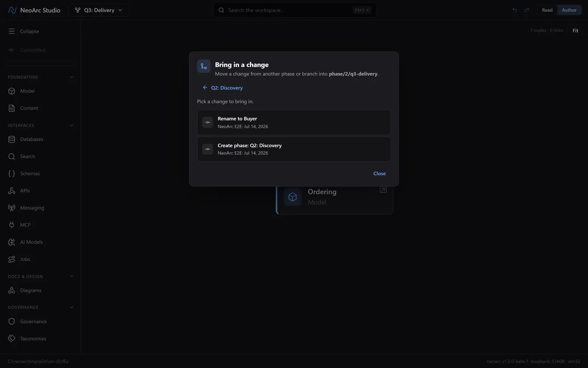
Task: Select the Create phase: Q2: Discovery change
Action: tap(294, 149)
